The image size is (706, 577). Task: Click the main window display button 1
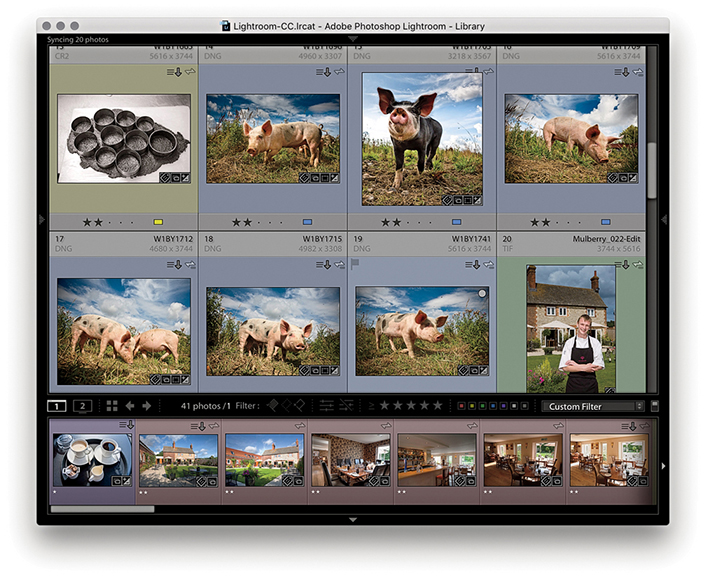pyautogui.click(x=56, y=406)
